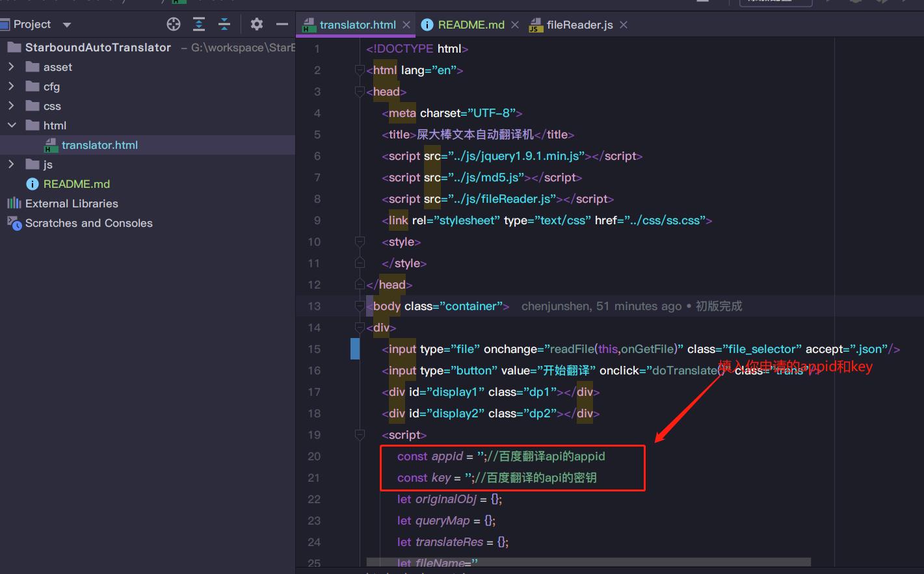924x574 pixels.
Task: Fold the html tag at line 2
Action: (360, 70)
